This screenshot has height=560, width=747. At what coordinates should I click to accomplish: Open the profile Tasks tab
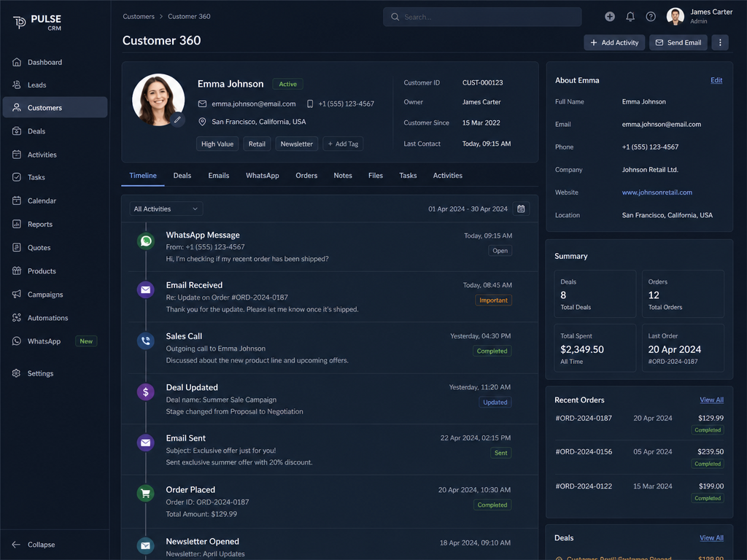click(x=408, y=175)
